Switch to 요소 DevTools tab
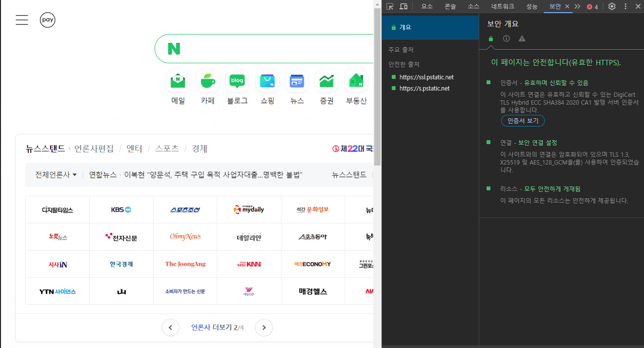644x348 pixels. click(x=427, y=6)
